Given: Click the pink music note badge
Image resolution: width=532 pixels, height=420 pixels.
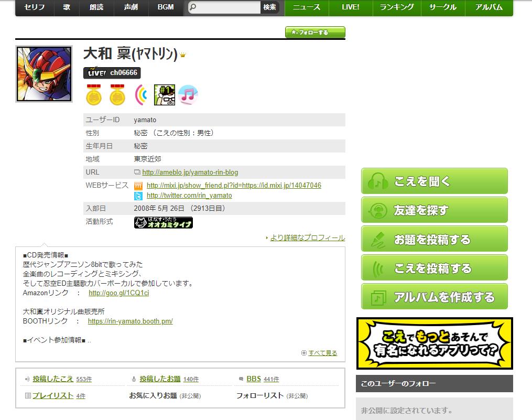Looking at the screenshot, I should 188,95.
